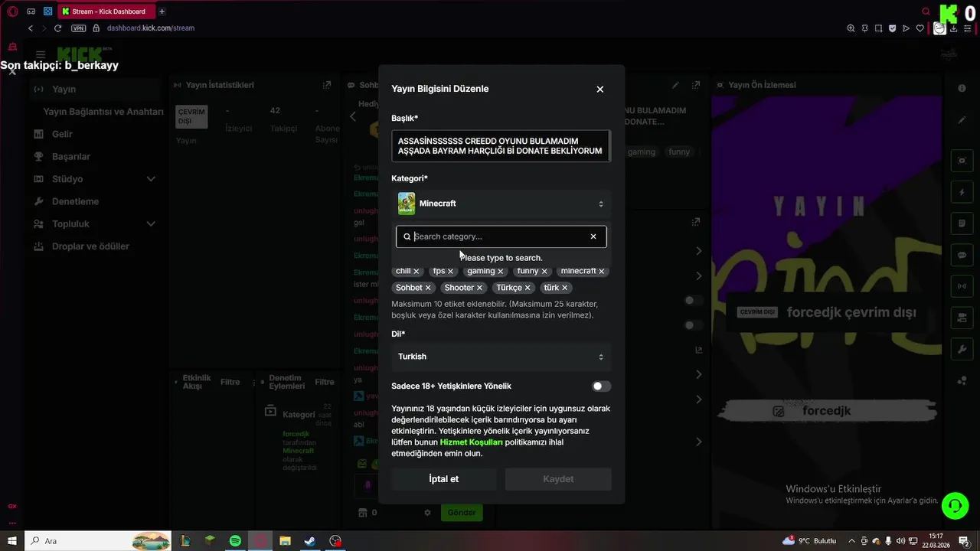This screenshot has height=551, width=980.
Task: Clear the category search box
Action: point(593,236)
